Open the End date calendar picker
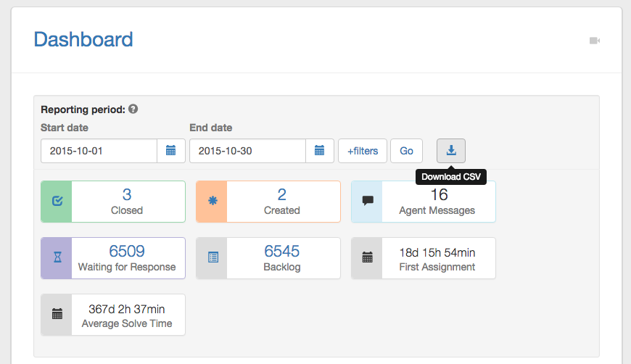 (319, 151)
